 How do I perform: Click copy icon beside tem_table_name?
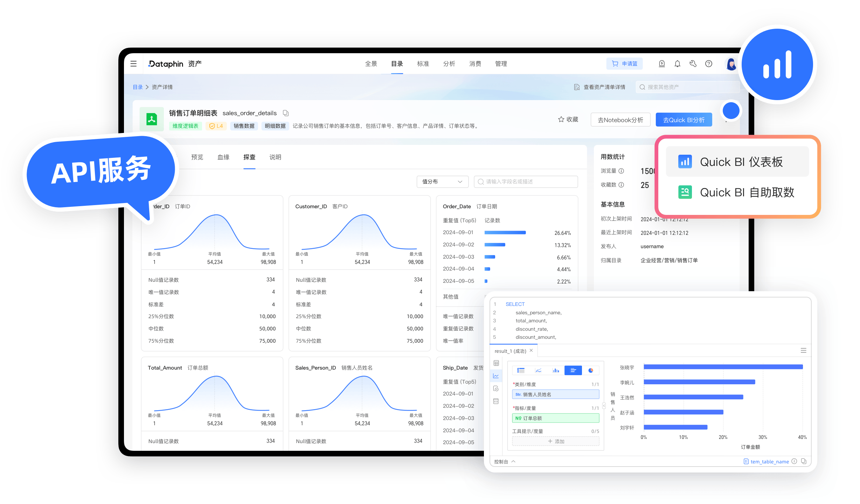[x=804, y=461]
